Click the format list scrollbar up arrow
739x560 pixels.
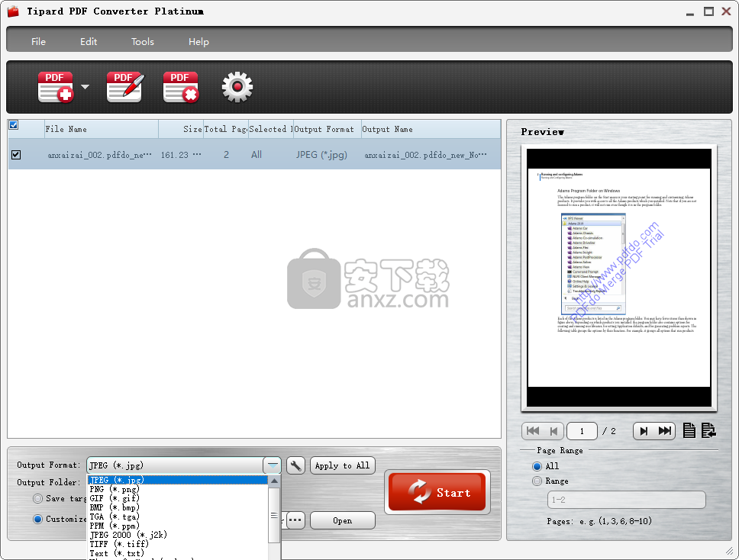(x=274, y=481)
